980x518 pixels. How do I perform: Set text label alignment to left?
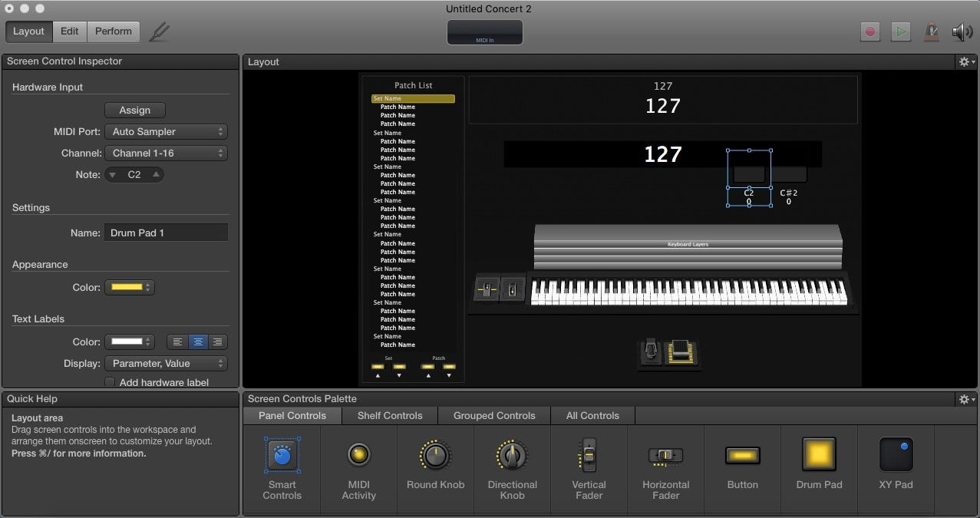click(x=177, y=342)
